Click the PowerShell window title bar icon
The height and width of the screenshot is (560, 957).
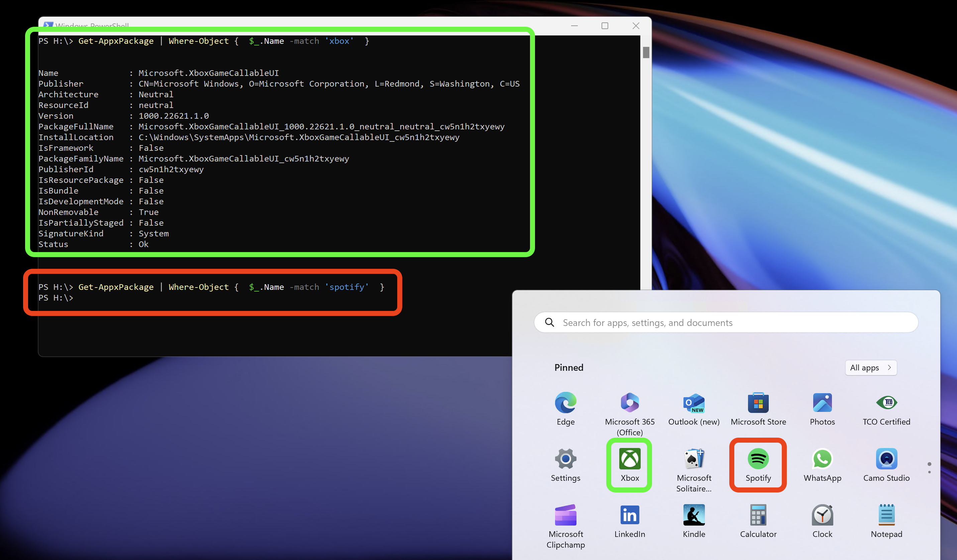[x=48, y=24]
